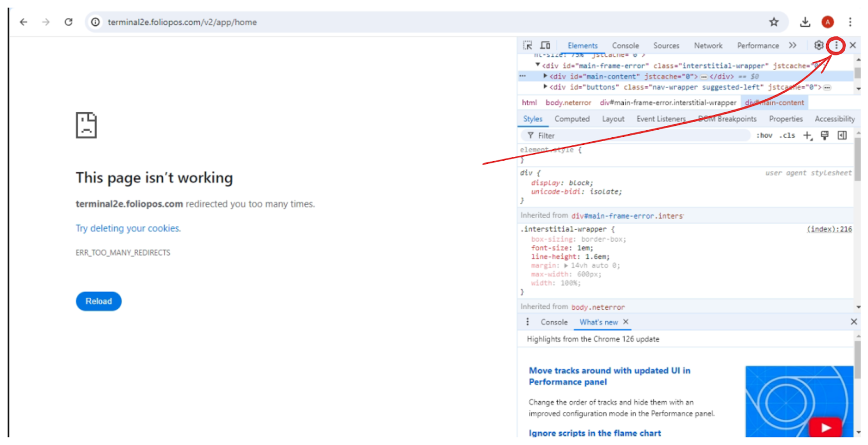Click body.neterror inherited selector link
This screenshot has height=445, width=868.
(x=598, y=307)
